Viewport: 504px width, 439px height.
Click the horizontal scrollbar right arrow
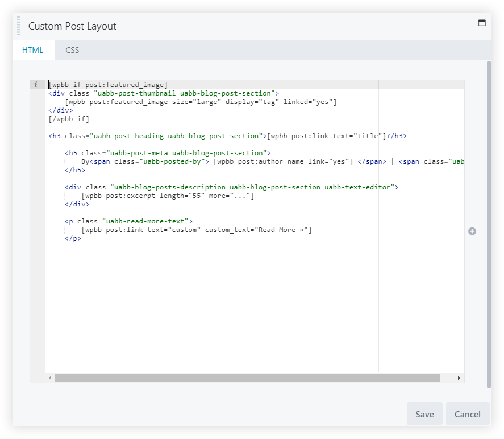coord(459,378)
